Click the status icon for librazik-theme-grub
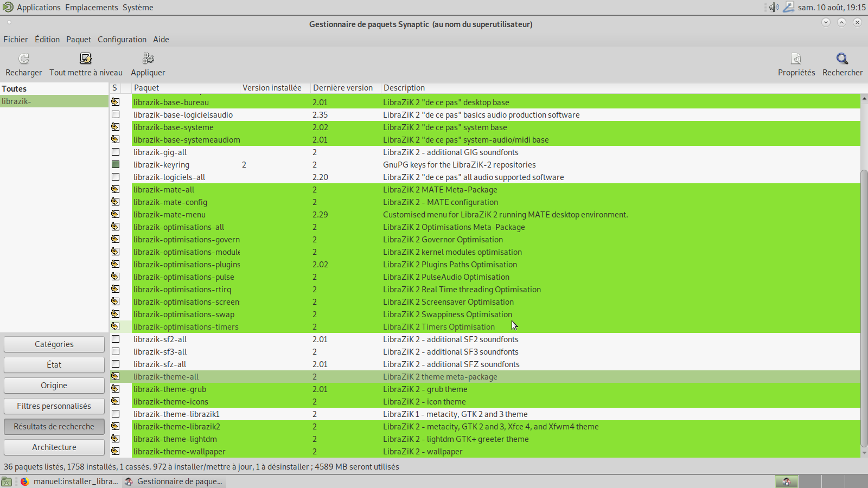Viewport: 868px width, 488px height. click(x=116, y=389)
